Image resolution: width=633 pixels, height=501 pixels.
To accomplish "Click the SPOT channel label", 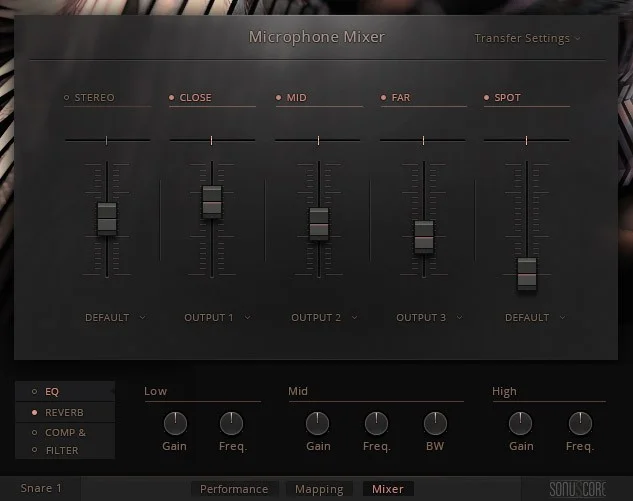I will [507, 98].
